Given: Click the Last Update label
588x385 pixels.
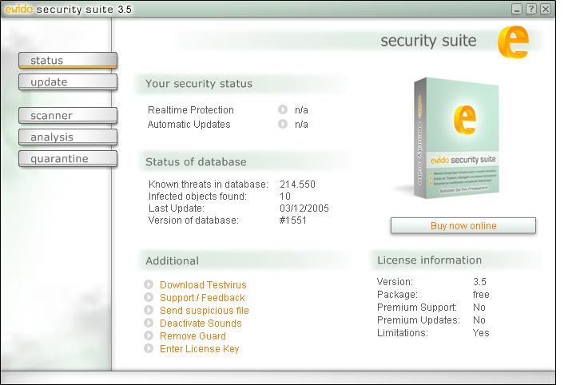Looking at the screenshot, I should 177,208.
